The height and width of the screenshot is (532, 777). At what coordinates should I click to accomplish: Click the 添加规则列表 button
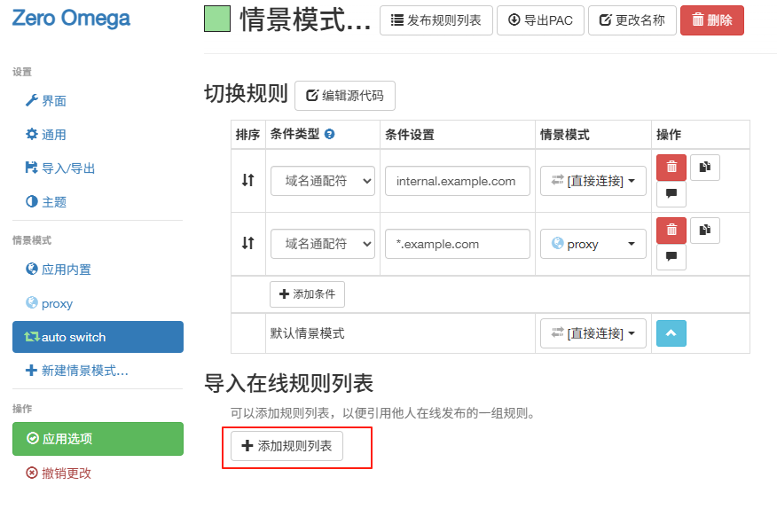coord(286,446)
